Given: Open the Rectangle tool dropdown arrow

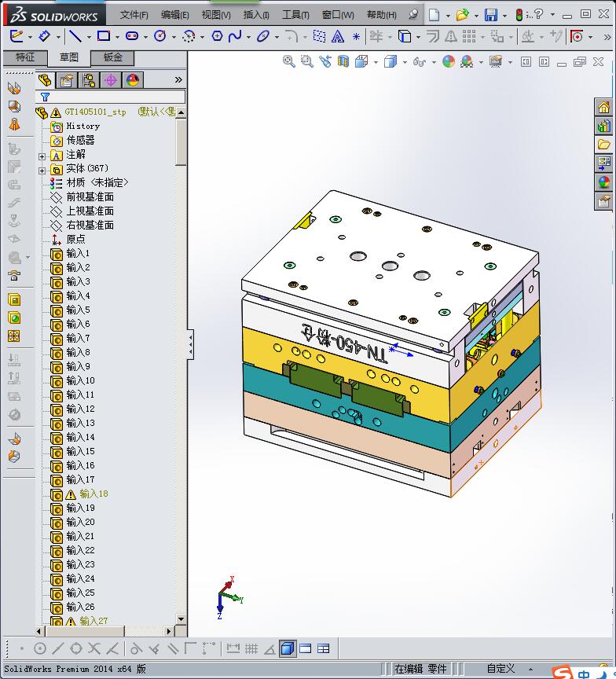Looking at the screenshot, I should click(x=117, y=37).
